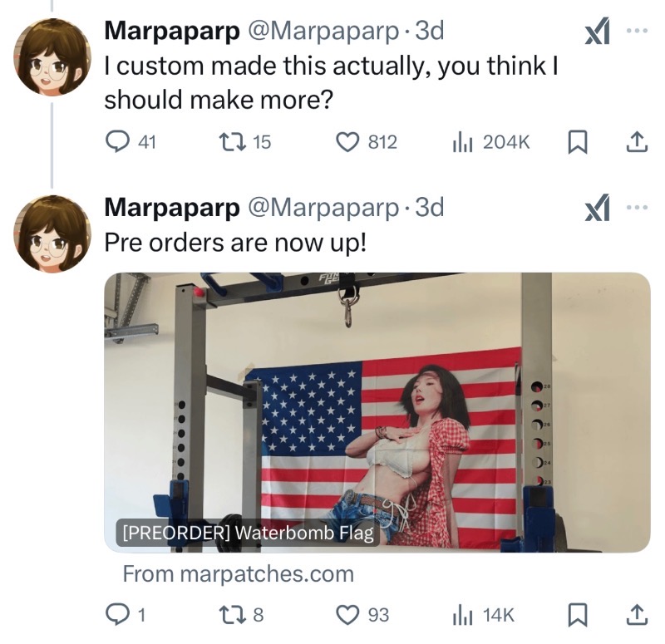Like the Pre orders tweet
665x644 pixels.
click(x=362, y=615)
